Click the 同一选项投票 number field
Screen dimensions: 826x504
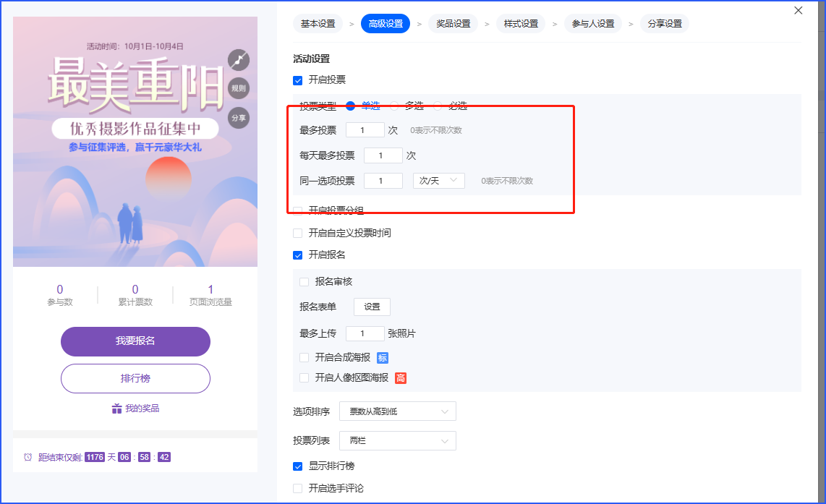[x=383, y=181]
